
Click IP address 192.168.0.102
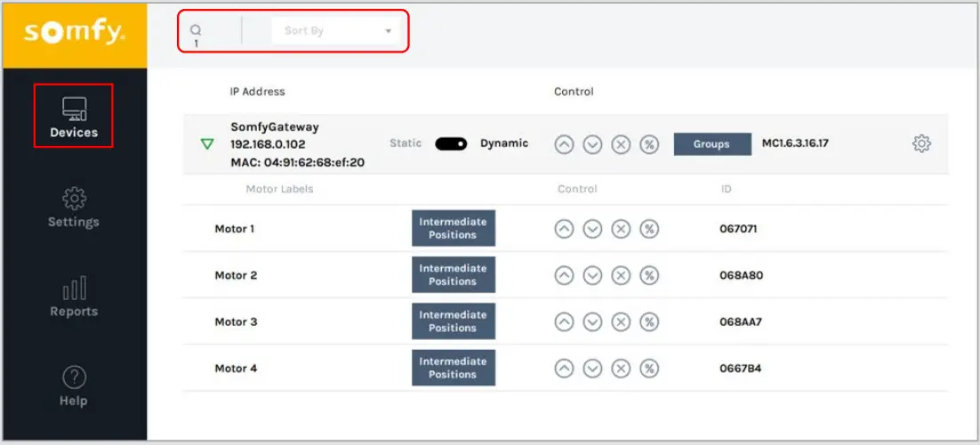[269, 144]
